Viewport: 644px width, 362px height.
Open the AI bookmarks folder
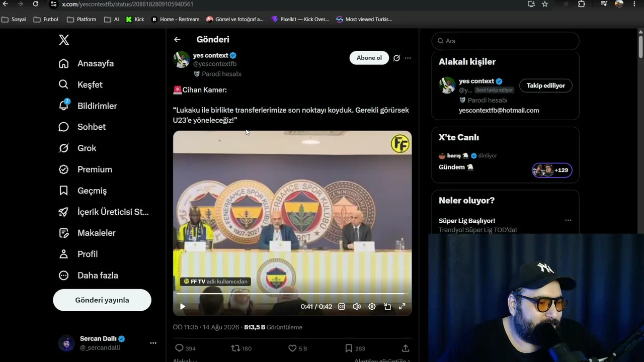coord(112,20)
